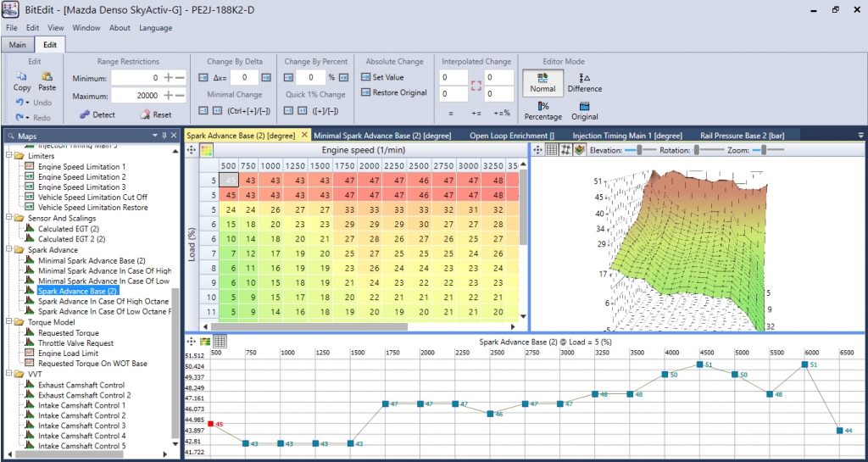Click Set Value button
This screenshot has height=462, width=868.
click(382, 77)
